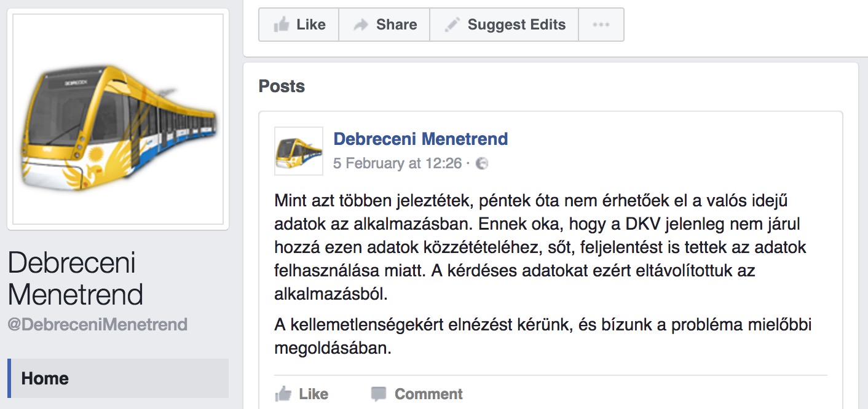
Task: Click the globe privacy icon beside the post date
Action: point(483,163)
